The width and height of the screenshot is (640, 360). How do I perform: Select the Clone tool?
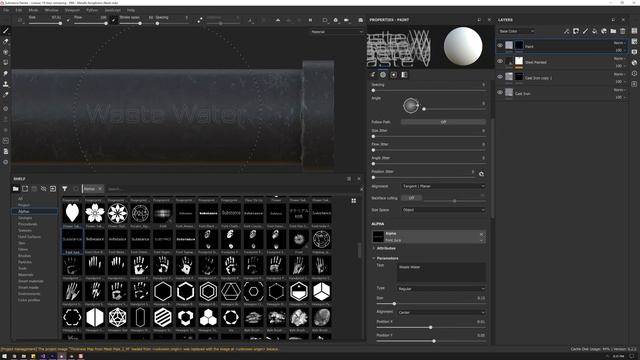[x=6, y=84]
